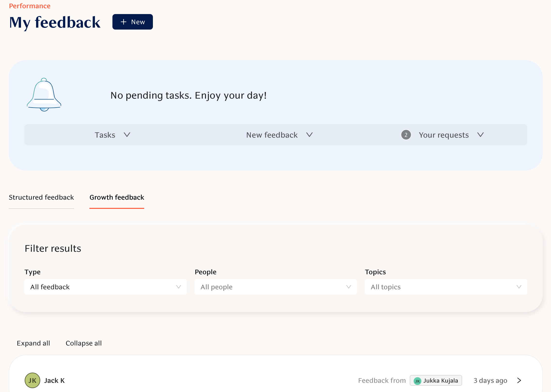Open the All people dropdown

coord(275,287)
